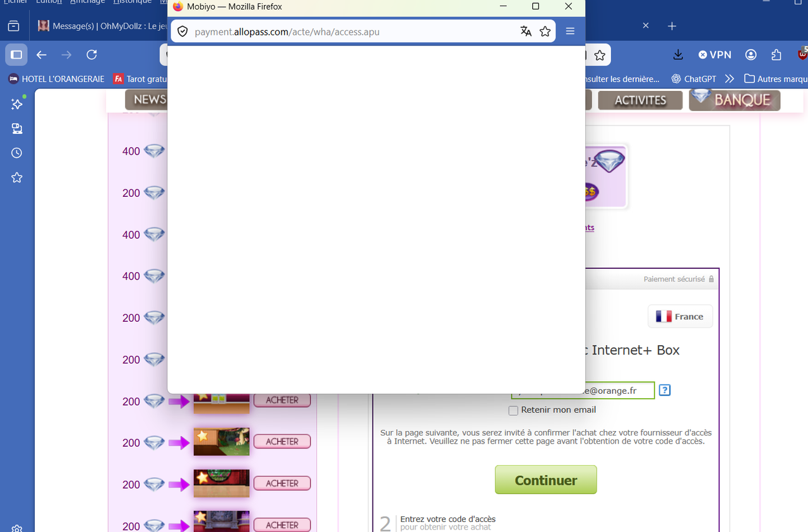Image resolution: width=808 pixels, height=532 pixels.
Task: Click the Firefox logo in the Mobiyo title bar
Action: pos(178,6)
